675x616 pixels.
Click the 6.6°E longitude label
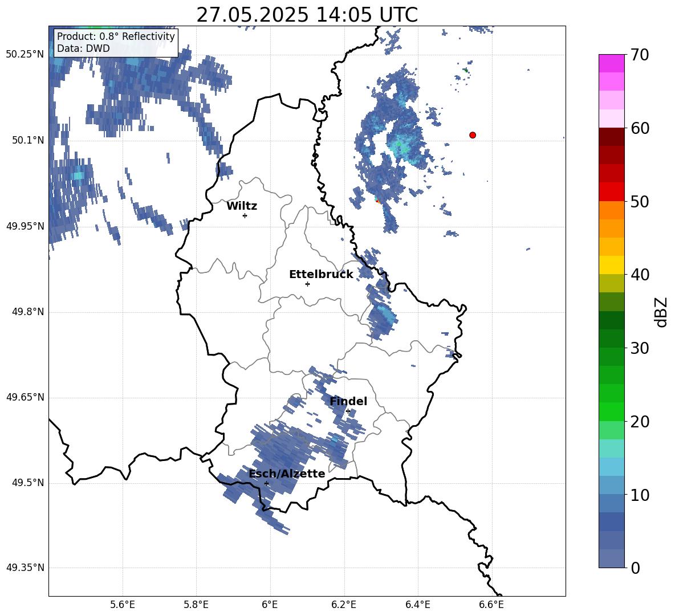pyautogui.click(x=491, y=605)
